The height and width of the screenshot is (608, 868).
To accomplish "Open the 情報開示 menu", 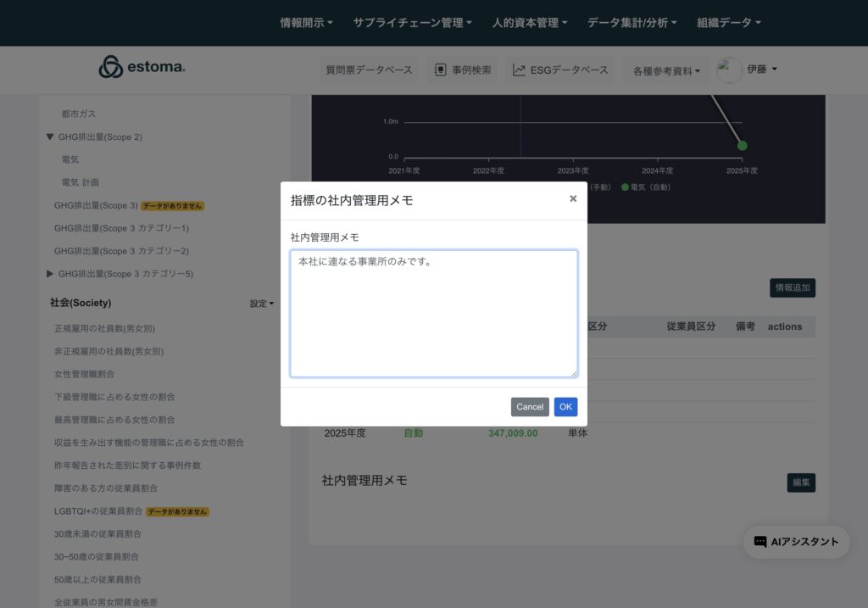I will [x=306, y=23].
